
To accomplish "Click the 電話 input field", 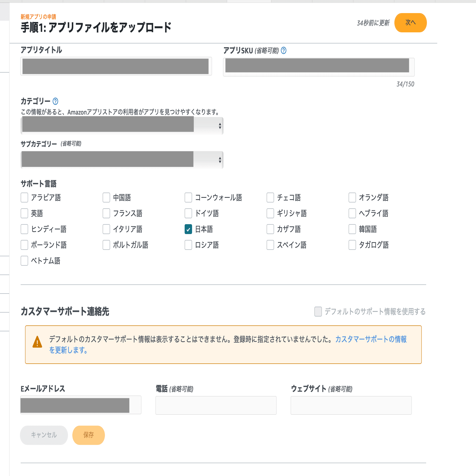I will click(216, 405).
